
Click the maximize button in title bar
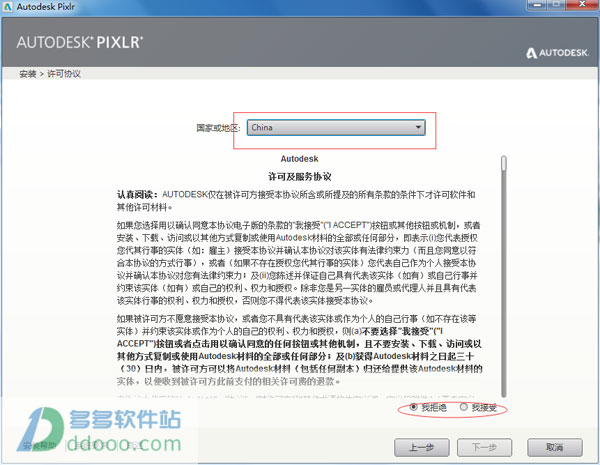(x=556, y=4)
